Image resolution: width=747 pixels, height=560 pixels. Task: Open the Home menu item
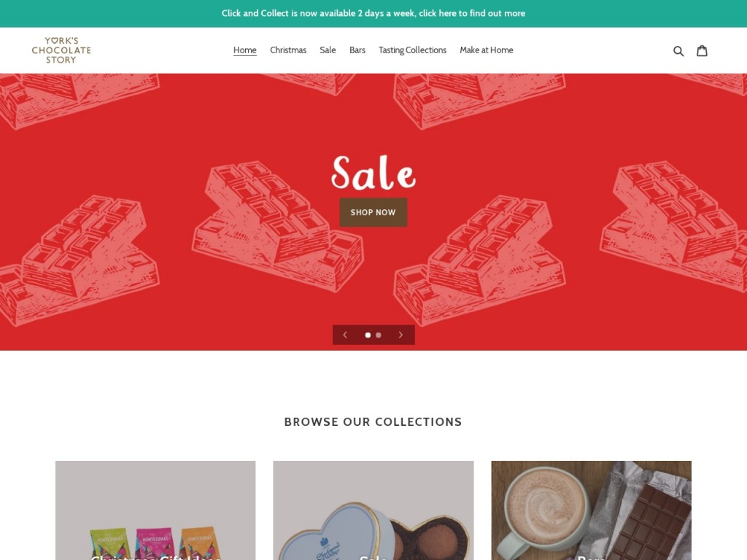click(245, 50)
